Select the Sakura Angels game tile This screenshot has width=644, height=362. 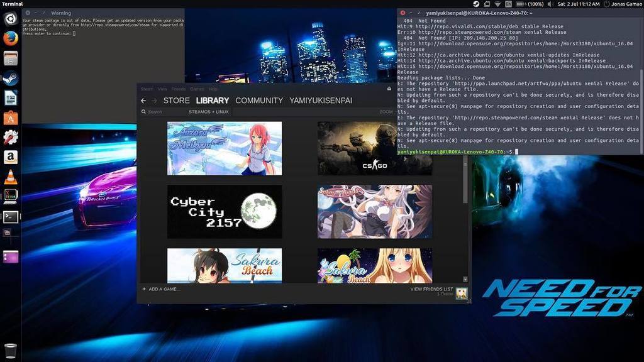[375, 212]
